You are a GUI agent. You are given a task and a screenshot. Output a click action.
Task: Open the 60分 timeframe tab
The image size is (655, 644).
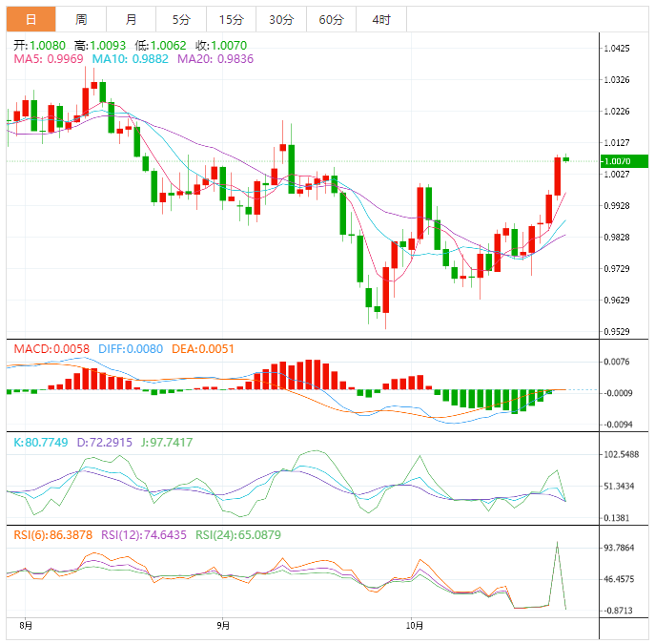click(x=332, y=19)
